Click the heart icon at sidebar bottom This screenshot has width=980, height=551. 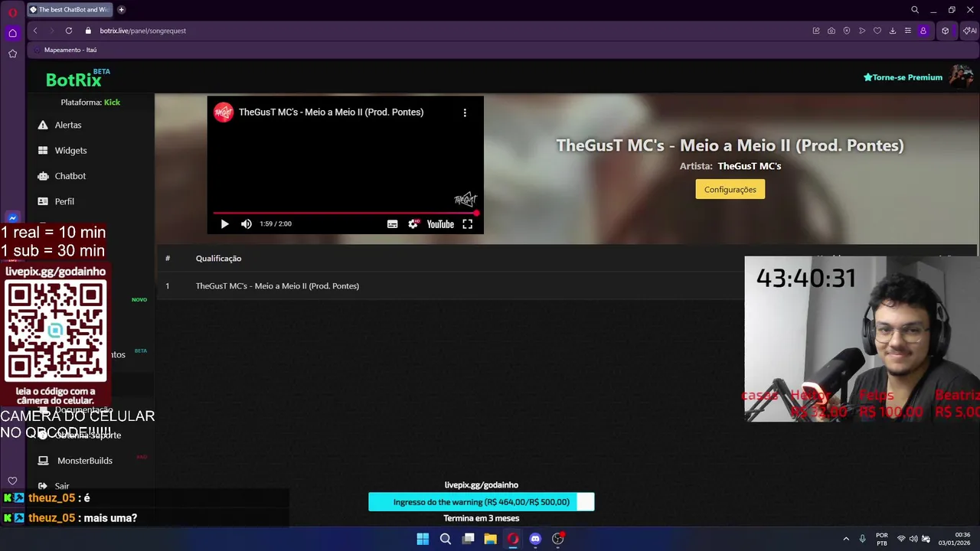12,481
